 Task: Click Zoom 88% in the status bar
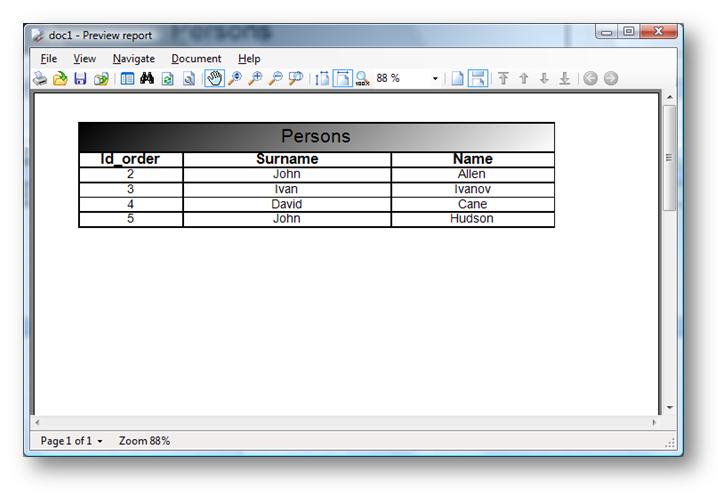(144, 441)
